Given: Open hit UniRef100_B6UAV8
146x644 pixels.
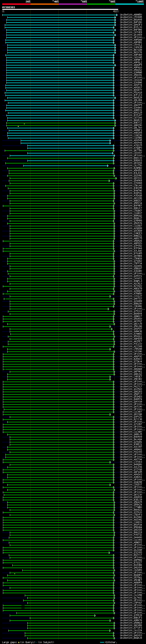Looking at the screenshot, I should point(131,20).
